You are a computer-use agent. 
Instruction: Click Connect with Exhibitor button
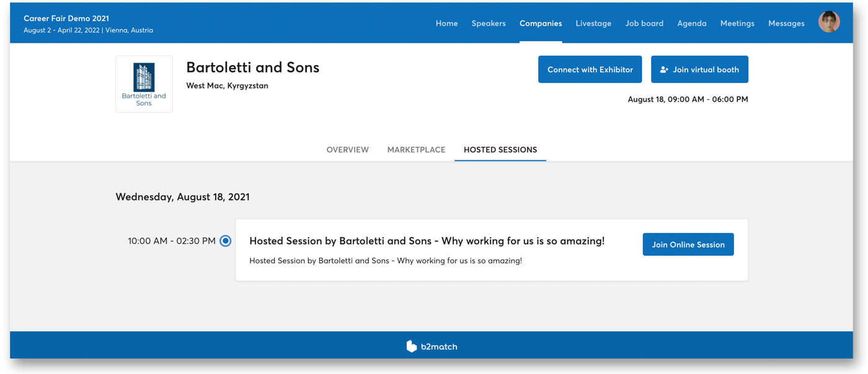click(x=590, y=69)
